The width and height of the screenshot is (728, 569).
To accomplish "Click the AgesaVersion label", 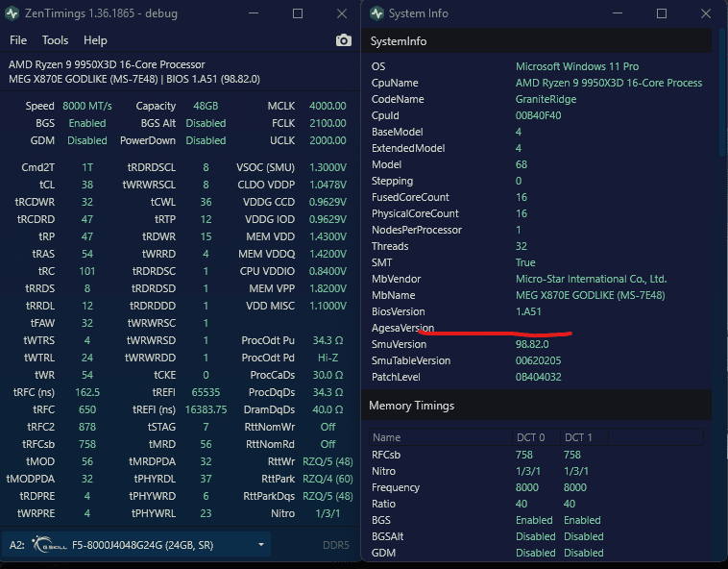I will (x=402, y=328).
